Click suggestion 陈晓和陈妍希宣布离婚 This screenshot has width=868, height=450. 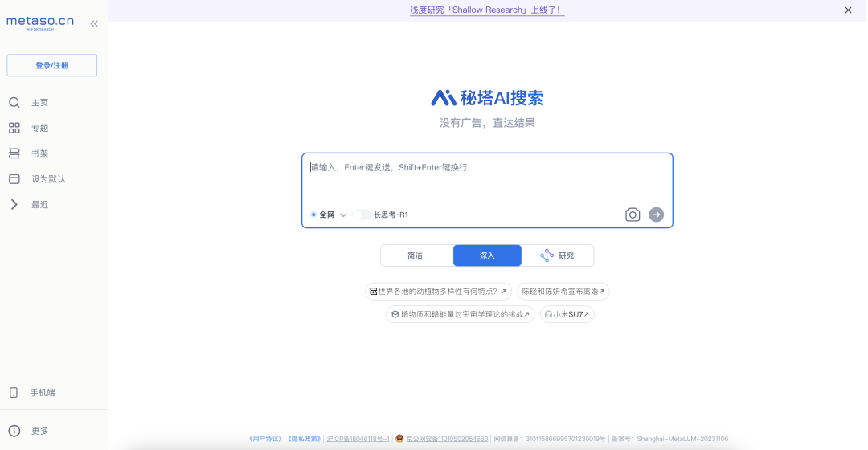point(563,291)
